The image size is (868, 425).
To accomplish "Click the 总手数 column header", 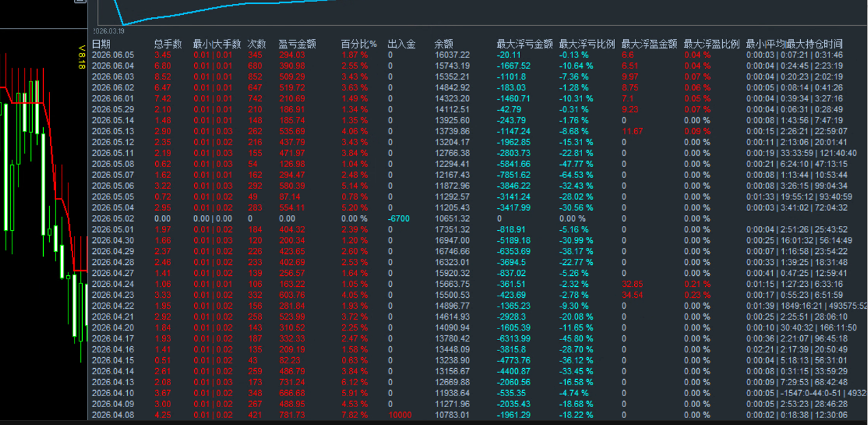I will tap(168, 44).
